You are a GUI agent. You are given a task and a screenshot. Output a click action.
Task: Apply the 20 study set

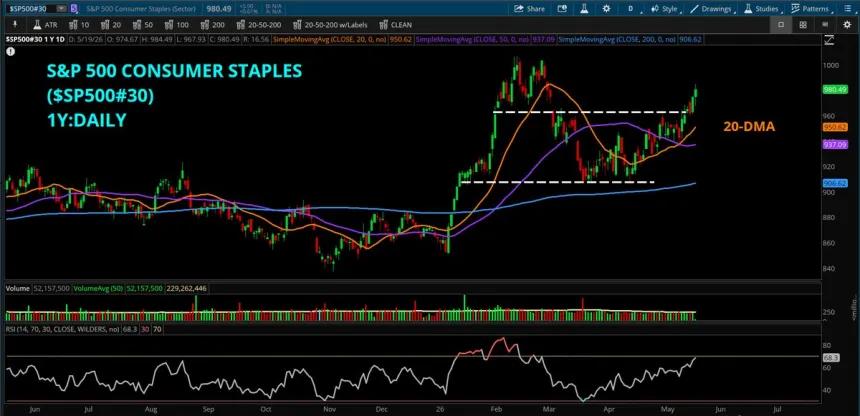point(111,25)
